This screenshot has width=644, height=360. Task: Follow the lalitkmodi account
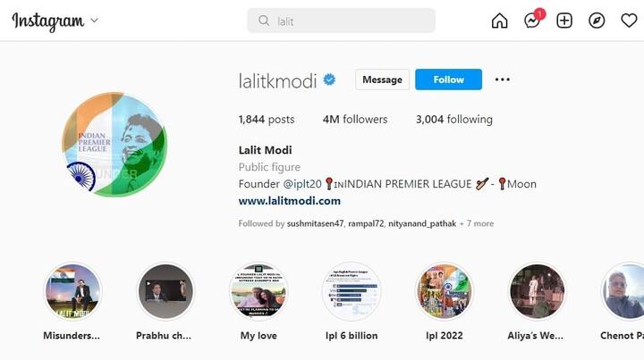click(448, 80)
